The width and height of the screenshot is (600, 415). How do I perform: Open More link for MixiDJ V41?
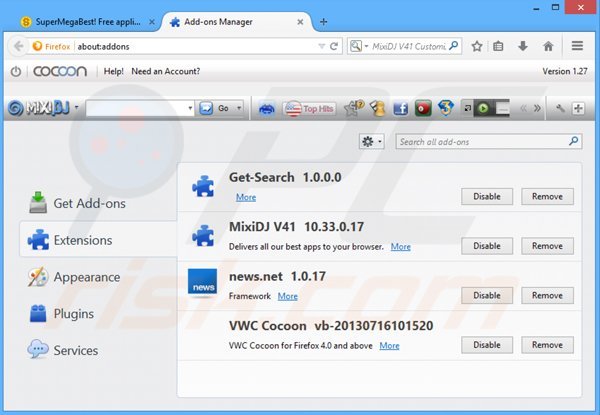401,247
